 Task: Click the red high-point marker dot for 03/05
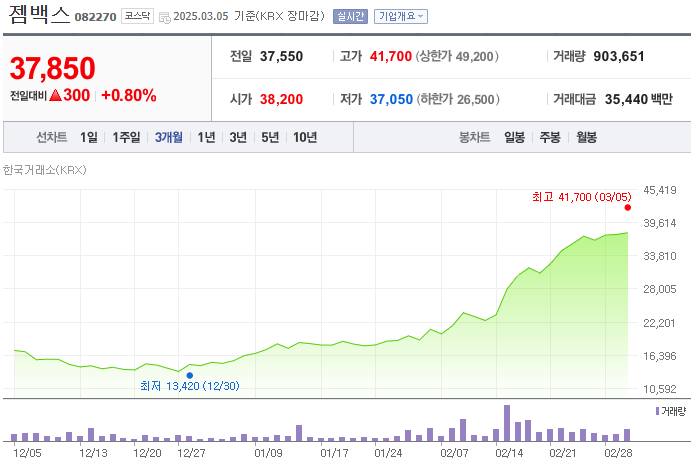point(628,207)
